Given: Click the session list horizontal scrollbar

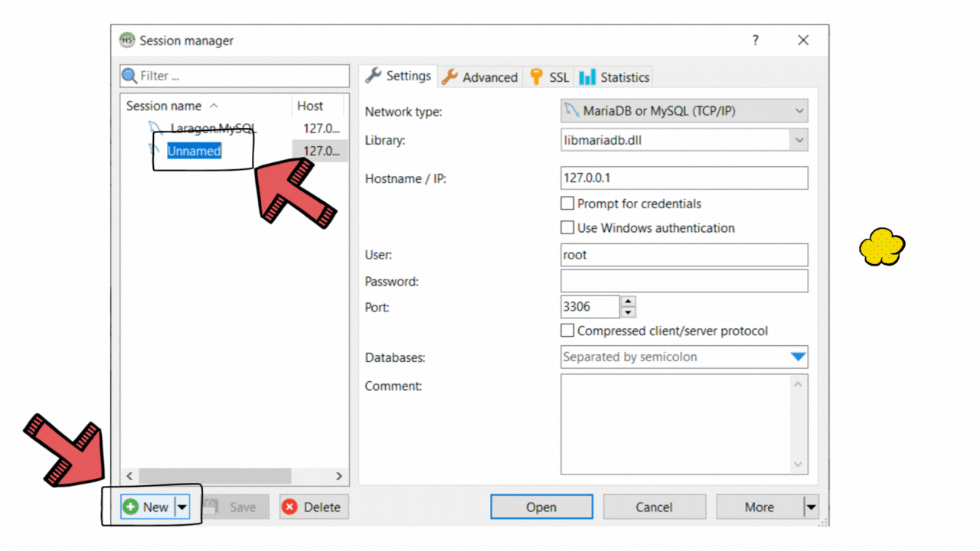Looking at the screenshot, I should tap(234, 476).
